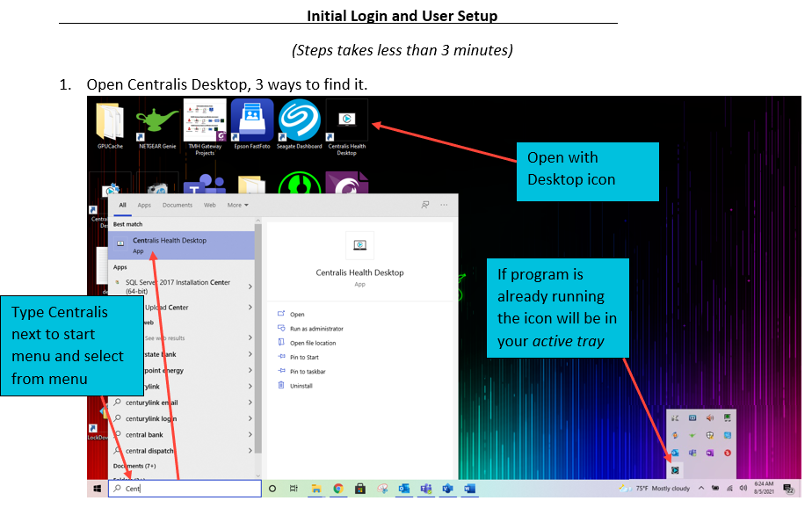Click the Documents (7+) section header
812x508 pixels.
(x=134, y=466)
